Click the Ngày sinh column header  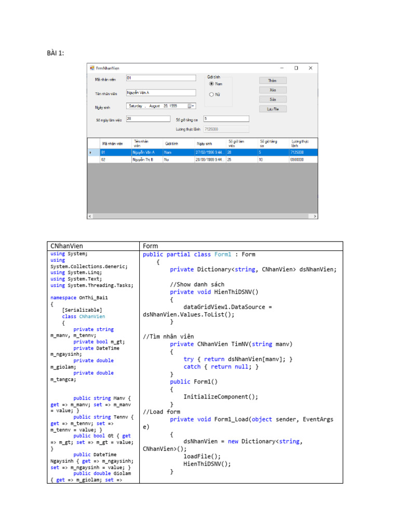(205, 143)
